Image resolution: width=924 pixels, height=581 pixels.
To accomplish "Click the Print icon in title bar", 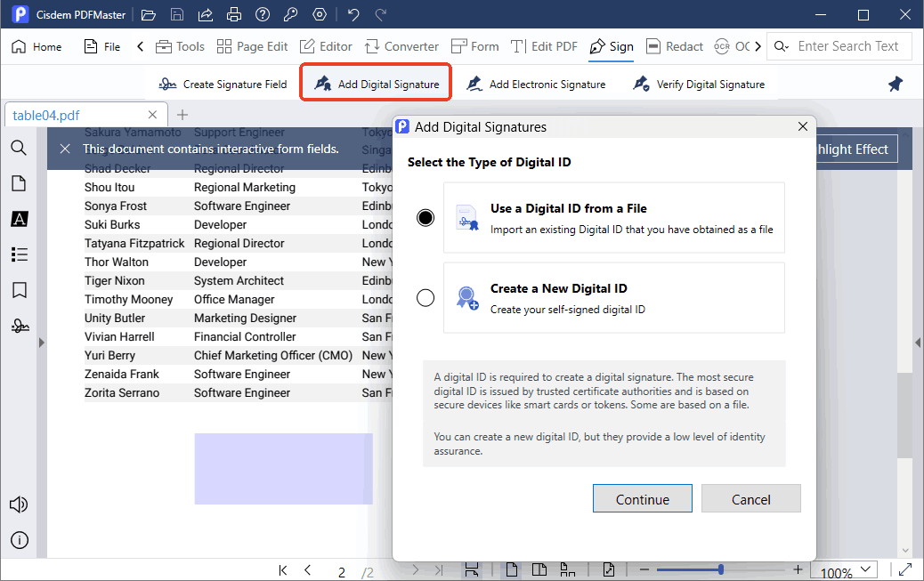I will coord(234,15).
